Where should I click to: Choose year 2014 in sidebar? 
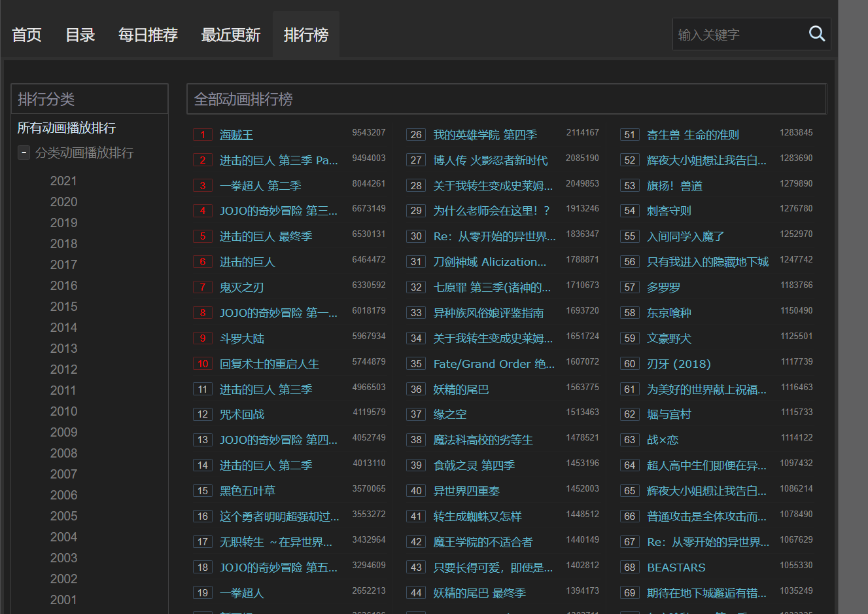click(63, 327)
